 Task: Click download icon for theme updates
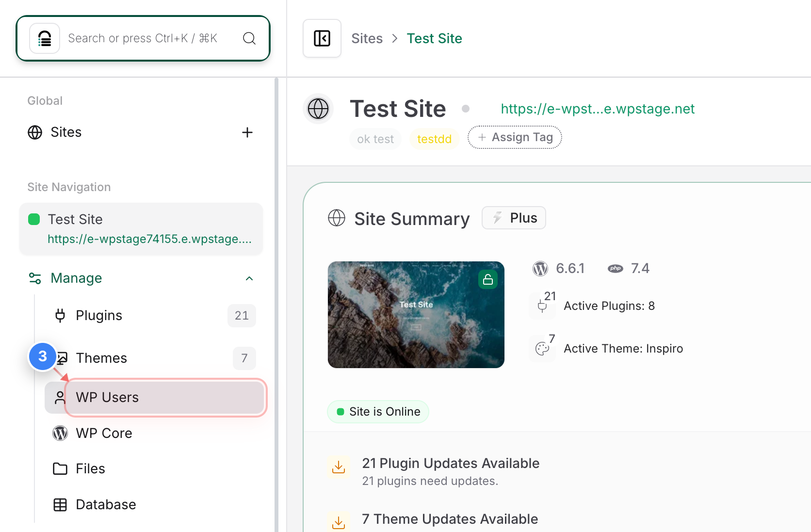click(339, 522)
